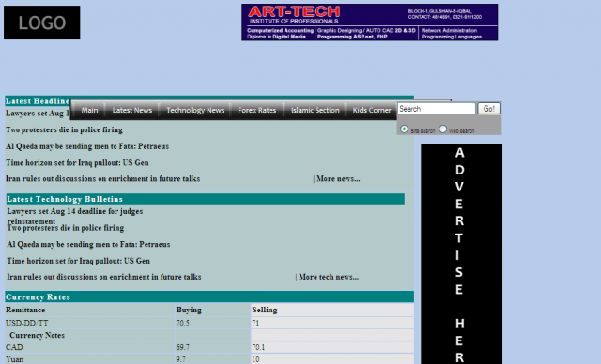The height and width of the screenshot is (364, 601).
Task: Select the Site search radio button
Action: [x=404, y=129]
